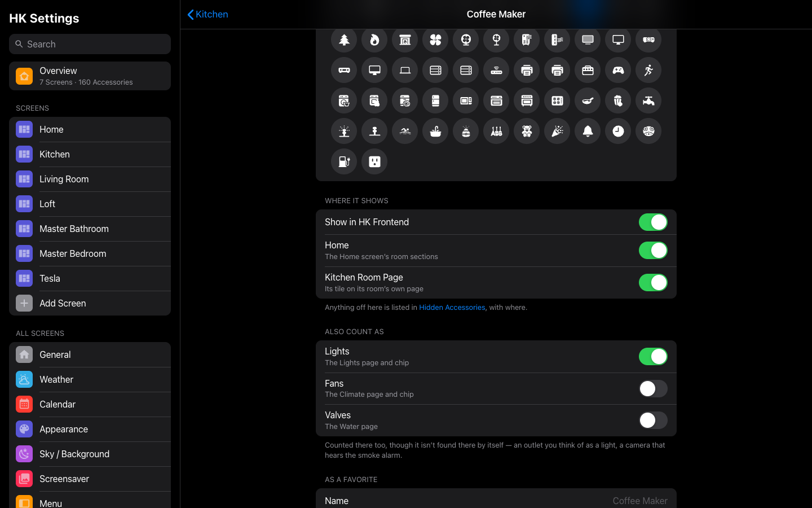Focus the Search field
The height and width of the screenshot is (508, 812).
pos(90,44)
